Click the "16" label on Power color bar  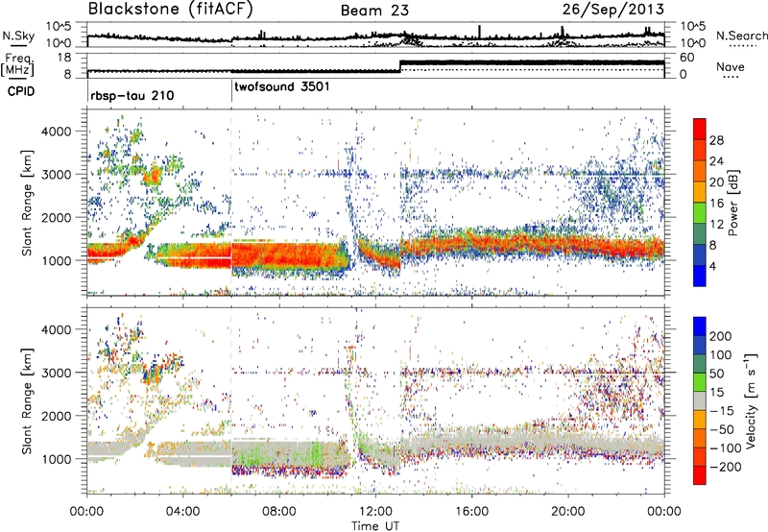[x=716, y=204]
